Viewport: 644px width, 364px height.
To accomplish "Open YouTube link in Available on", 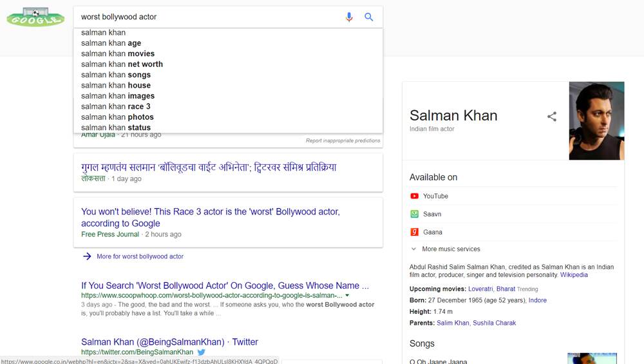I will click(436, 196).
